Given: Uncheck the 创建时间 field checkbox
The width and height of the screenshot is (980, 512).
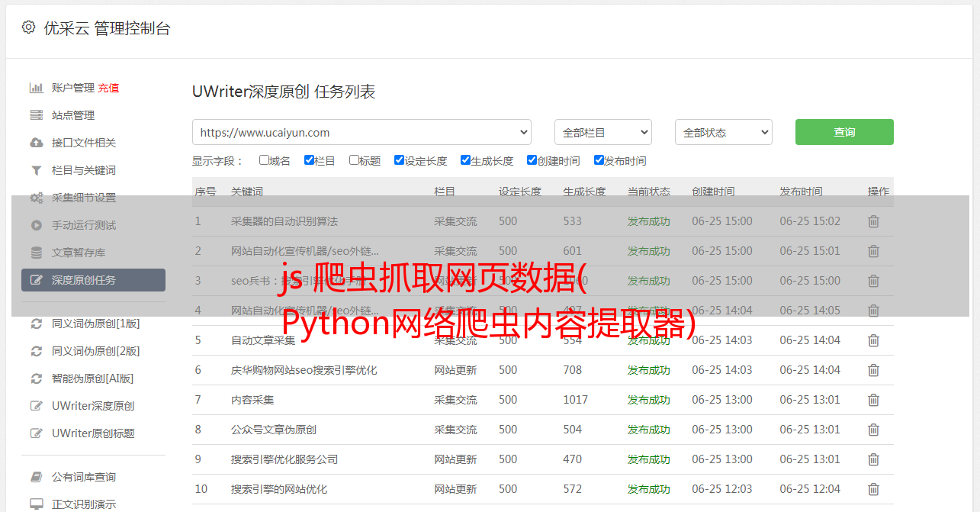Looking at the screenshot, I should pyautogui.click(x=532, y=160).
